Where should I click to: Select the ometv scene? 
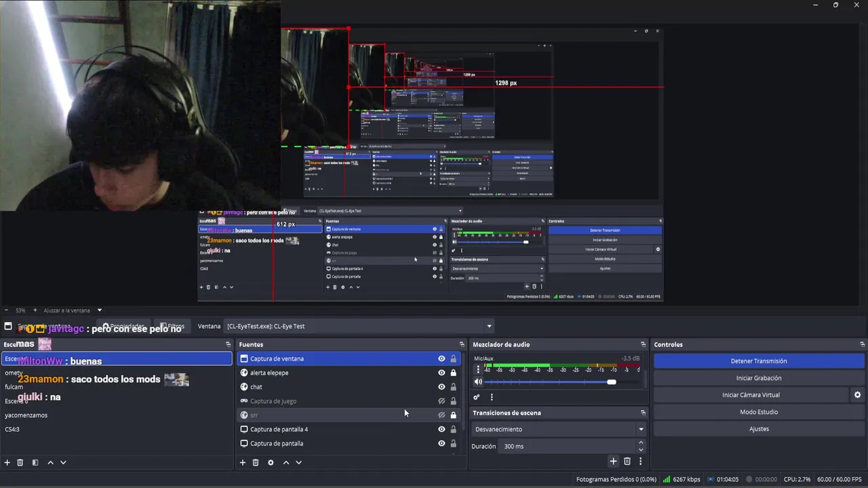tap(117, 373)
